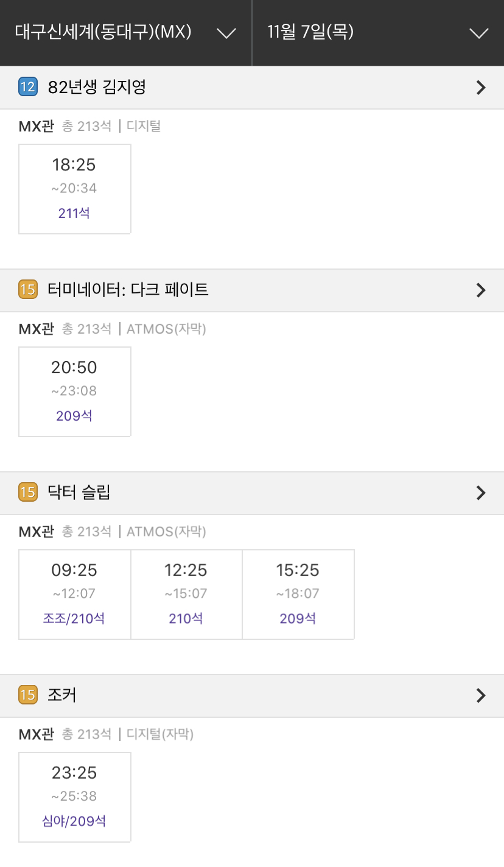Expand 터미네이터: 다크 페이트 details arrow
504x867 pixels.
click(481, 290)
